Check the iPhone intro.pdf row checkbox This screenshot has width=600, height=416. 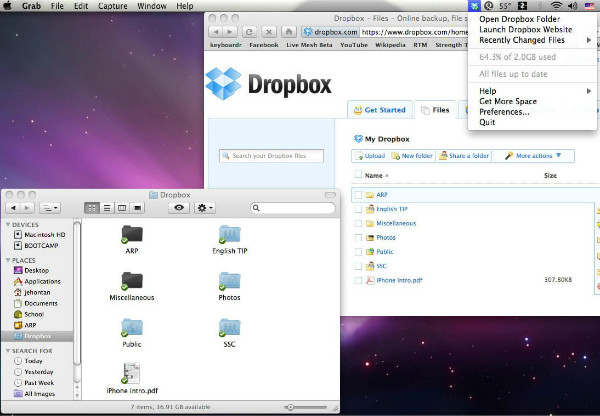[x=358, y=280]
